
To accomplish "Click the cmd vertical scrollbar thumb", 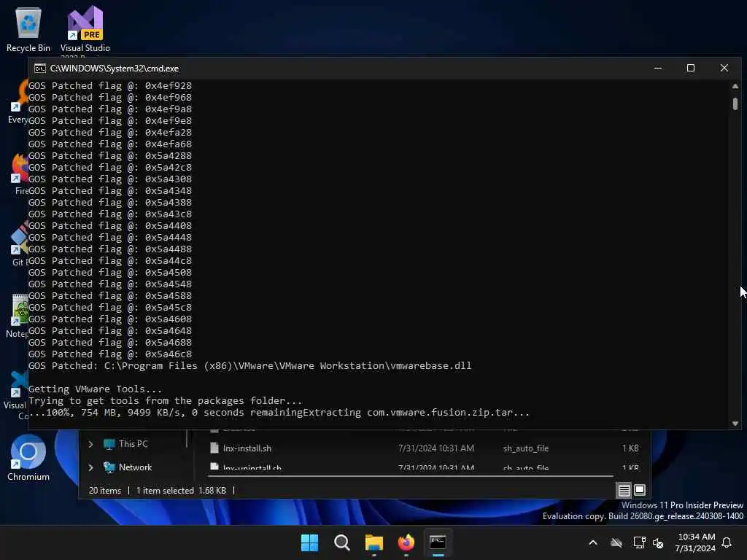I will point(735,104).
